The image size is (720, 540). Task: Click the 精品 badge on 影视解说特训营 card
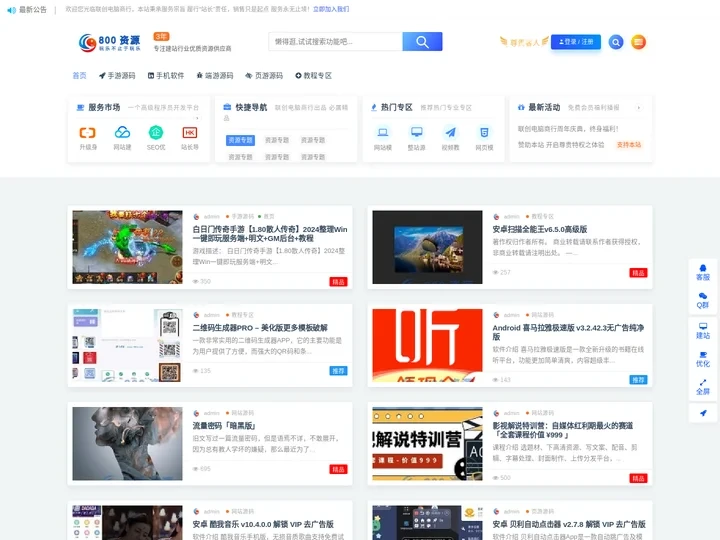click(638, 478)
